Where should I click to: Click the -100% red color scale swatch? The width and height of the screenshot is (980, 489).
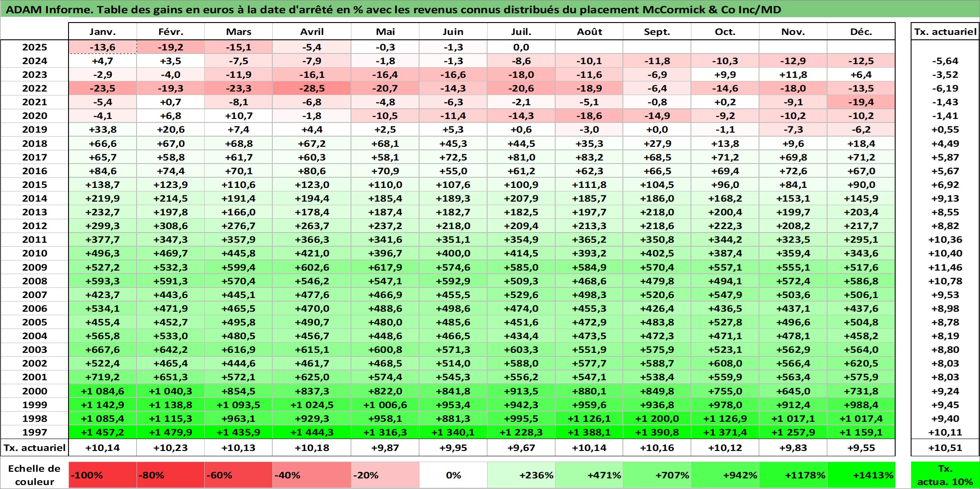click(103, 475)
